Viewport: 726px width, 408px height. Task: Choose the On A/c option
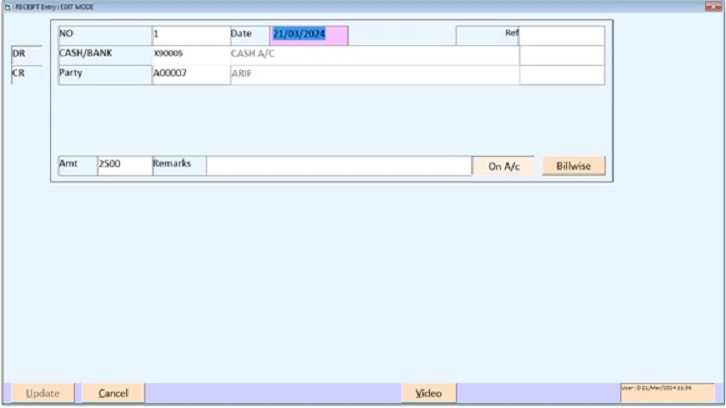click(x=503, y=166)
